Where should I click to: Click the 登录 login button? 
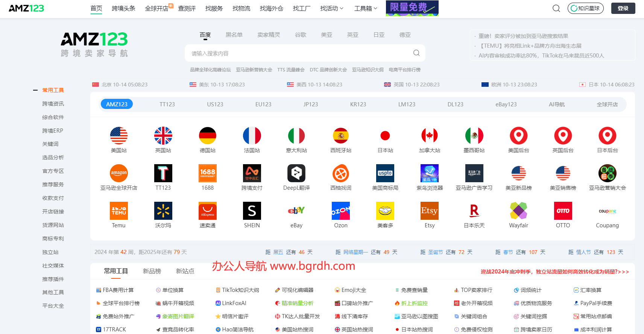click(623, 8)
